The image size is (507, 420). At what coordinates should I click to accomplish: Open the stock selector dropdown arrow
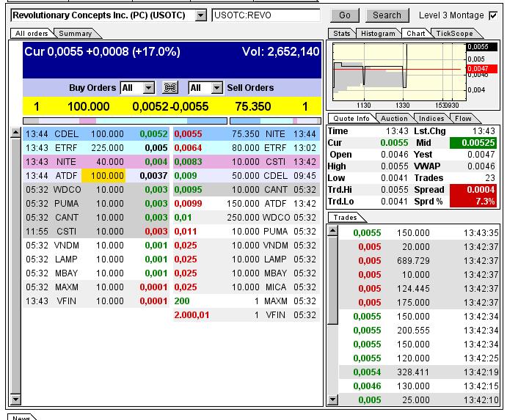click(x=201, y=15)
